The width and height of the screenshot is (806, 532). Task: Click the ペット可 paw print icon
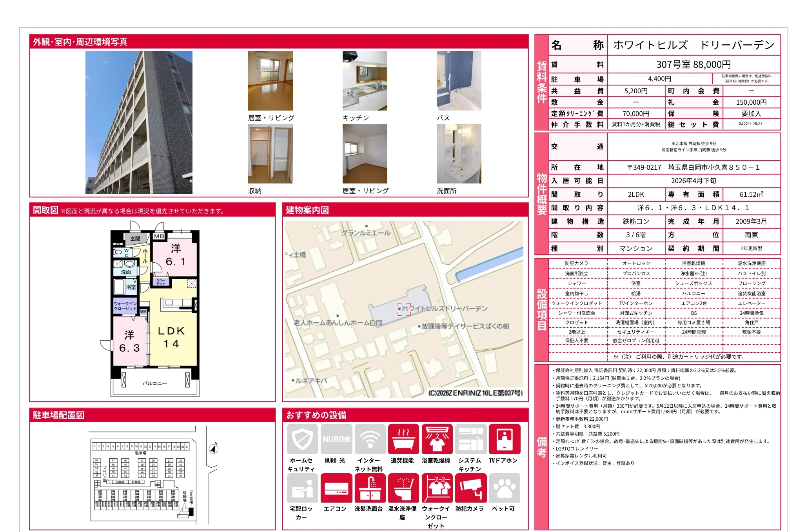(x=505, y=488)
